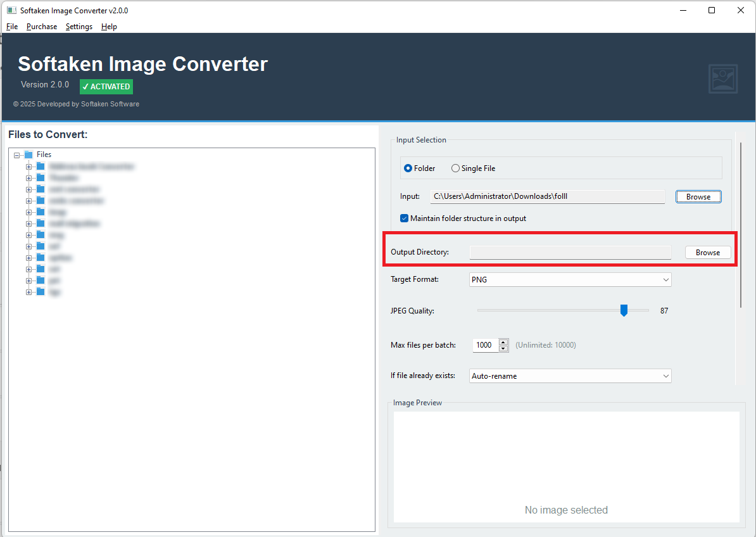Click the Max files per batch field

click(485, 345)
